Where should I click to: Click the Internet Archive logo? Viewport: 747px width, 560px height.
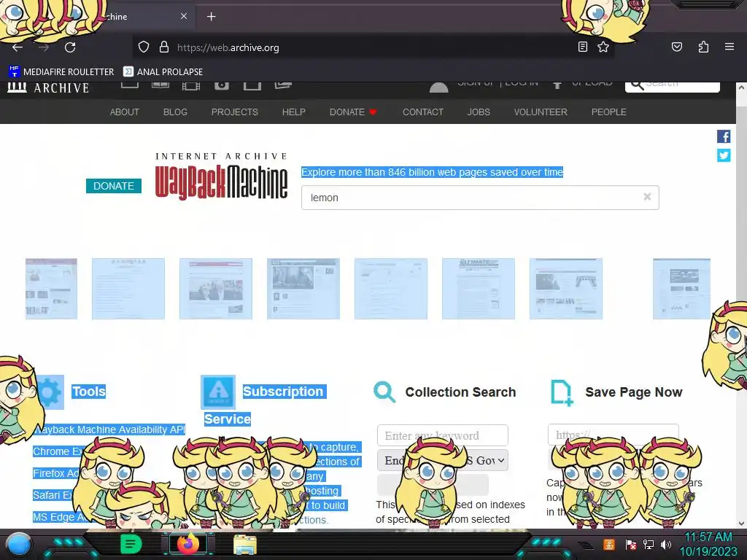coord(48,87)
